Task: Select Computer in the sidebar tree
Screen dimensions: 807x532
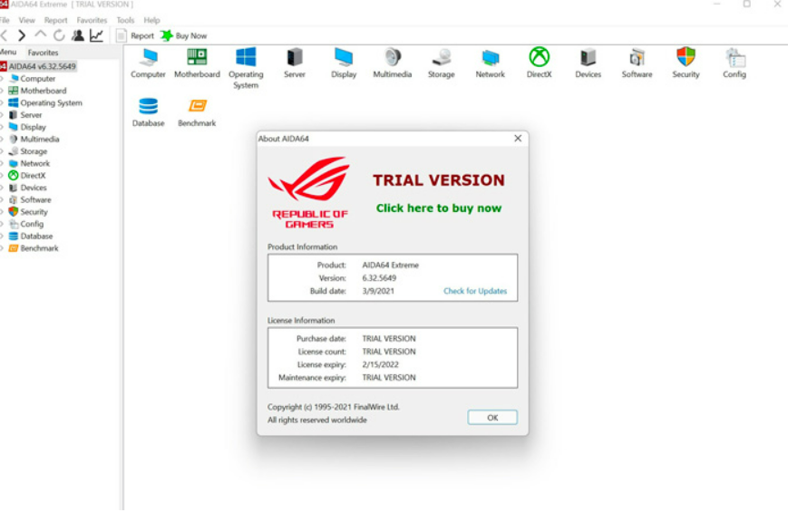Action: [x=37, y=79]
